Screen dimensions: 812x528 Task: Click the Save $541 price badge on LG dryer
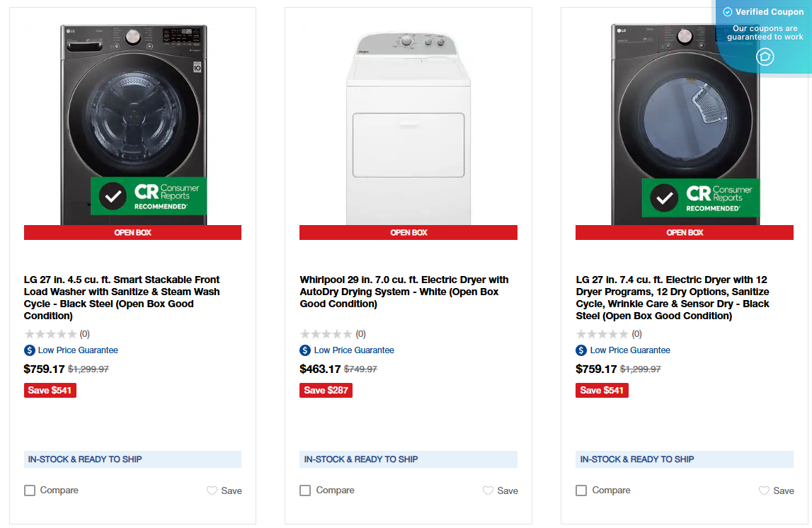tap(602, 390)
